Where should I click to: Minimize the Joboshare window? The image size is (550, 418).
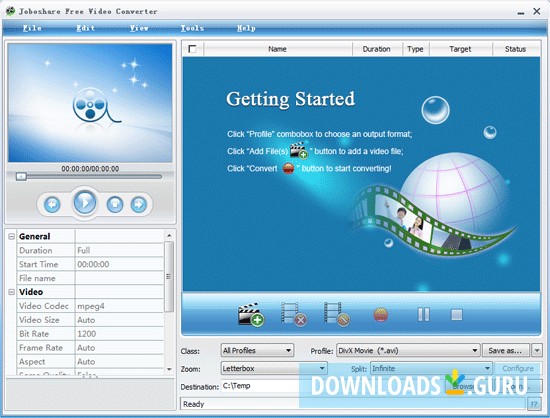pos(521,13)
